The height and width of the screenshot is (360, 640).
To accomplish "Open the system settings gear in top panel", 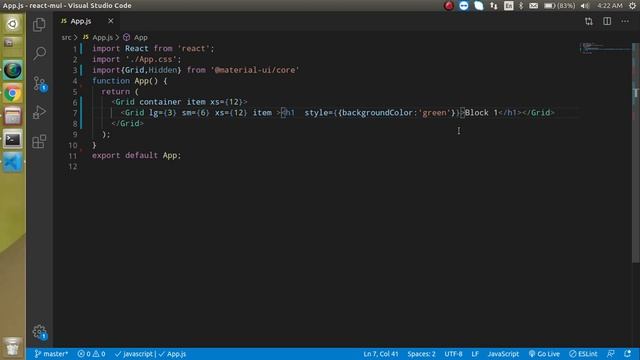I will [x=632, y=6].
